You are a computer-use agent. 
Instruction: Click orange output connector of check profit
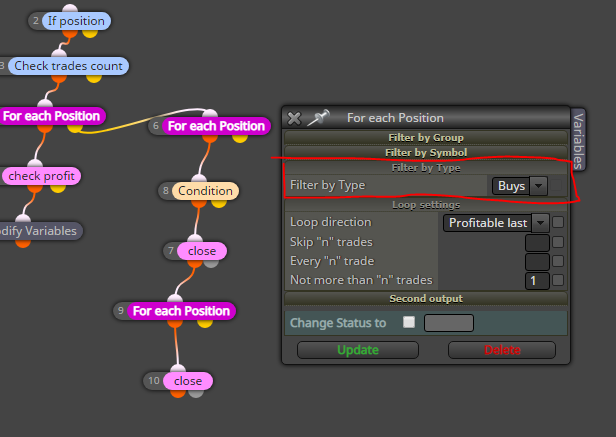point(35,188)
